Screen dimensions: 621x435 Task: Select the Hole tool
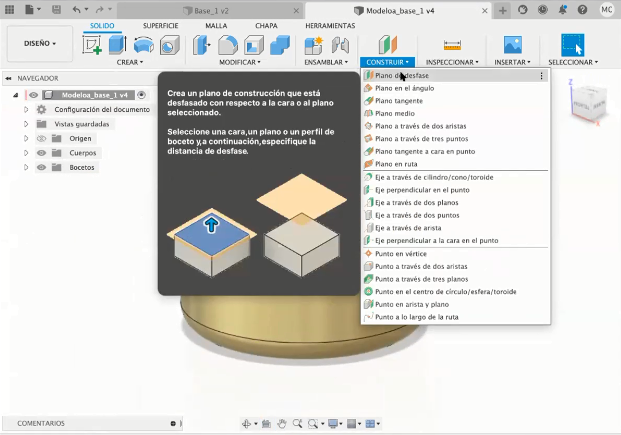(x=170, y=45)
